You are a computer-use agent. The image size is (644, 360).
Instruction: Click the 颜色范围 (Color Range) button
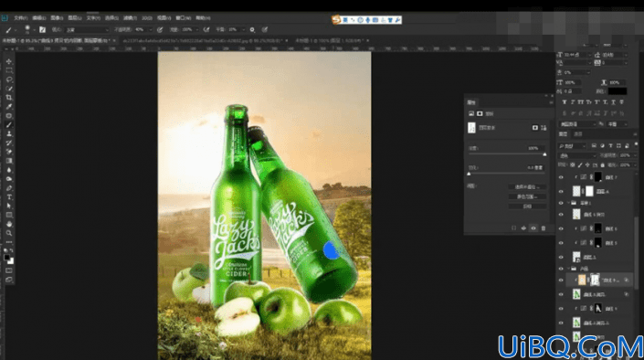pyautogui.click(x=527, y=196)
